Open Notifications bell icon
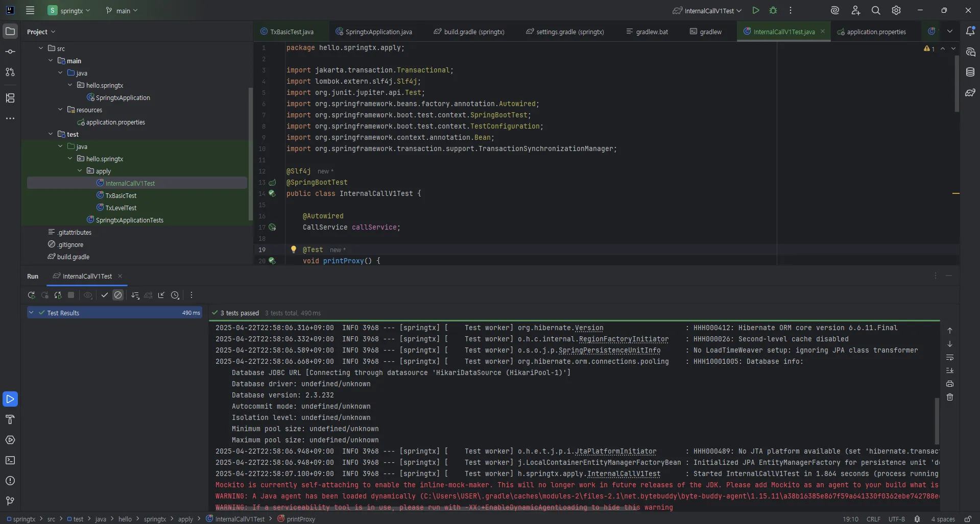Image resolution: width=980 pixels, height=524 pixels. click(970, 31)
